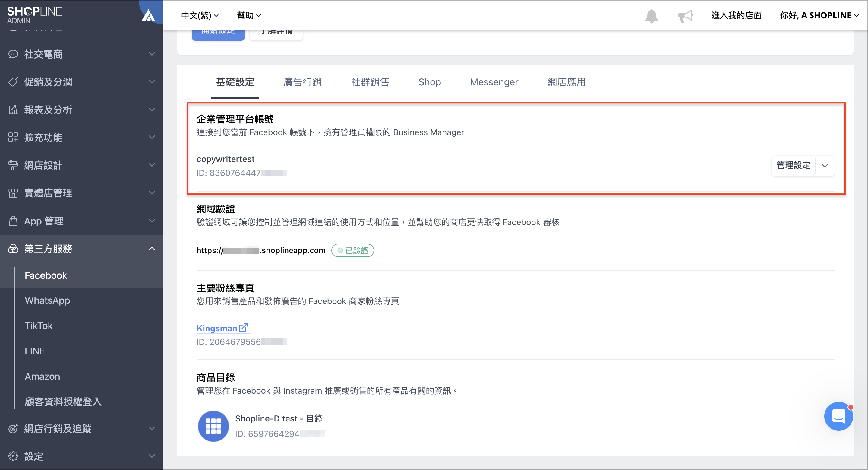The height and width of the screenshot is (470, 868).
Task: Expand the 管理設定 dropdown arrow
Action: [x=825, y=166]
